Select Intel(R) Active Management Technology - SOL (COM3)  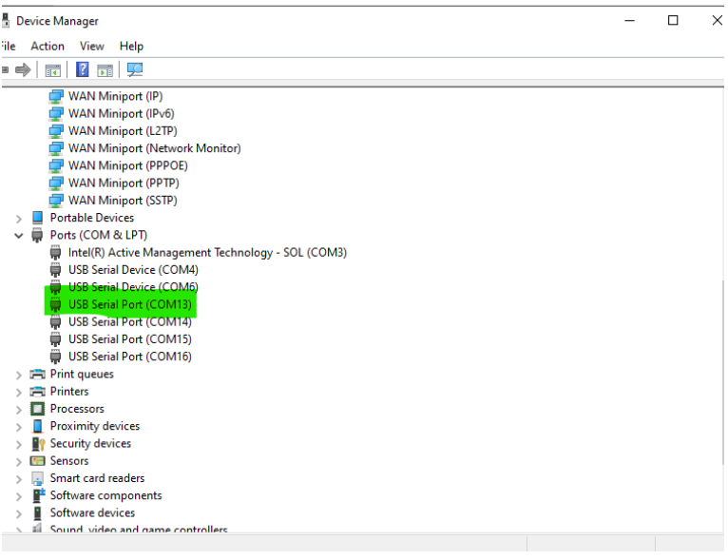tap(207, 253)
